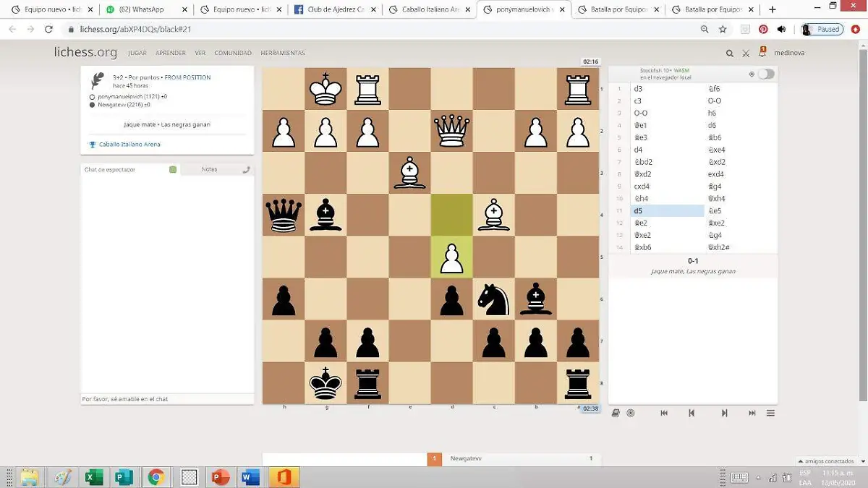
Task: Select move d5 in the move list
Action: coord(638,210)
